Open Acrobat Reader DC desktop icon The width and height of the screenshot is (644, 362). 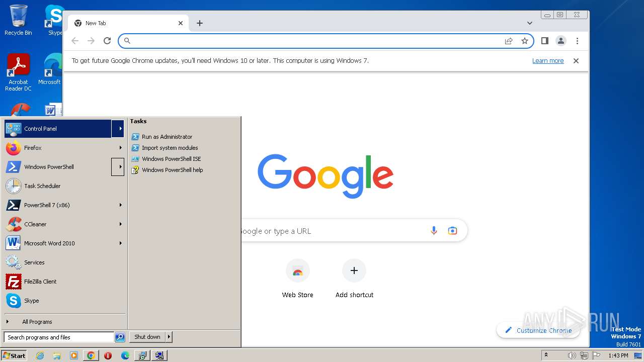(19, 73)
